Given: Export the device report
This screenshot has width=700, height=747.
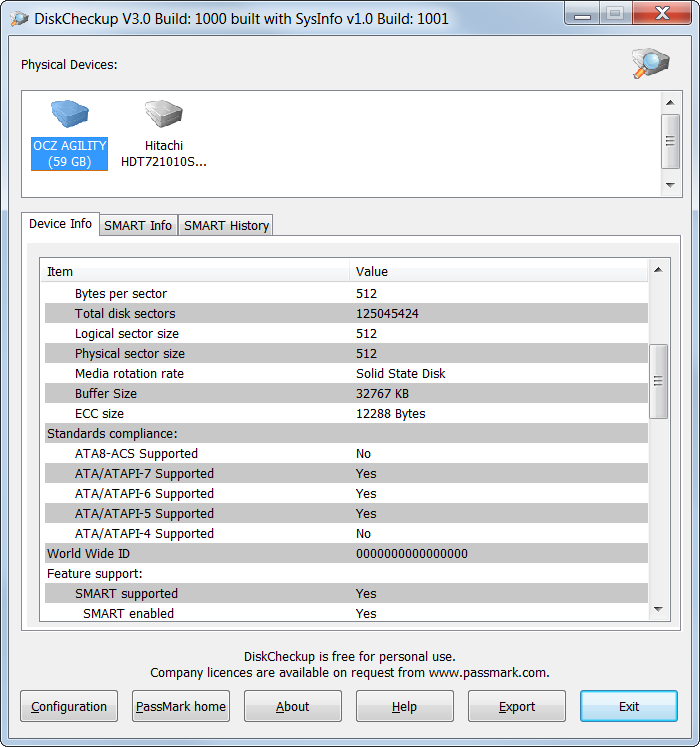Looking at the screenshot, I should click(x=517, y=706).
